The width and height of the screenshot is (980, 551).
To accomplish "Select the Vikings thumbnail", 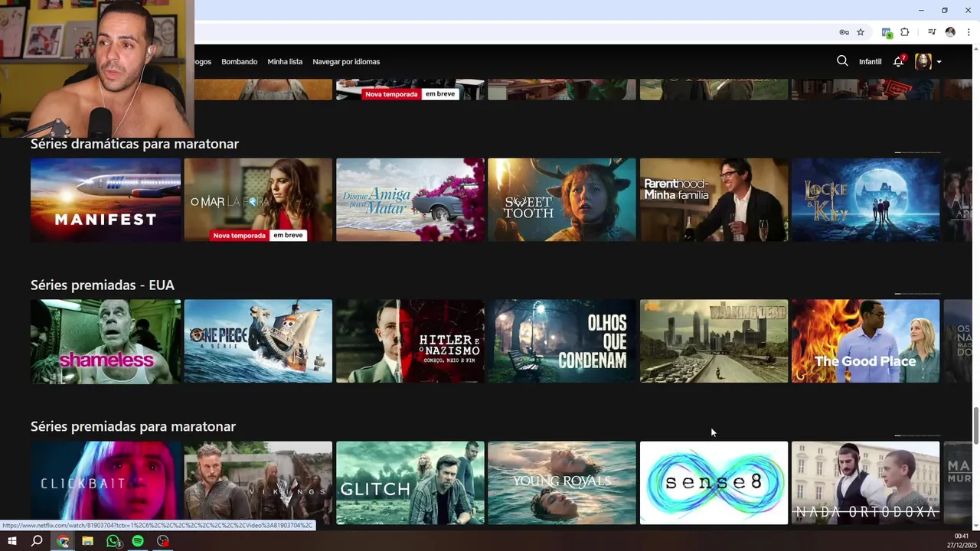I will point(258,483).
